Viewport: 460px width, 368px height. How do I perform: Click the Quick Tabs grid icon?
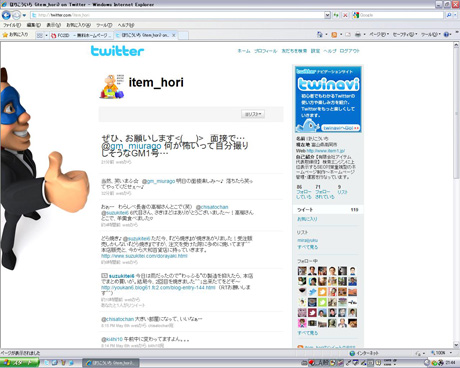[40, 35]
